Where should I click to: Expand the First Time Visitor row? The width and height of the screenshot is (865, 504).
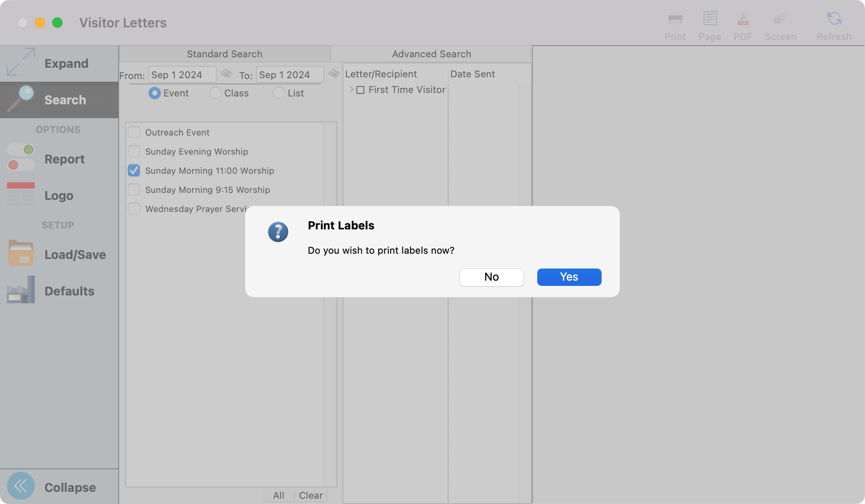(351, 90)
